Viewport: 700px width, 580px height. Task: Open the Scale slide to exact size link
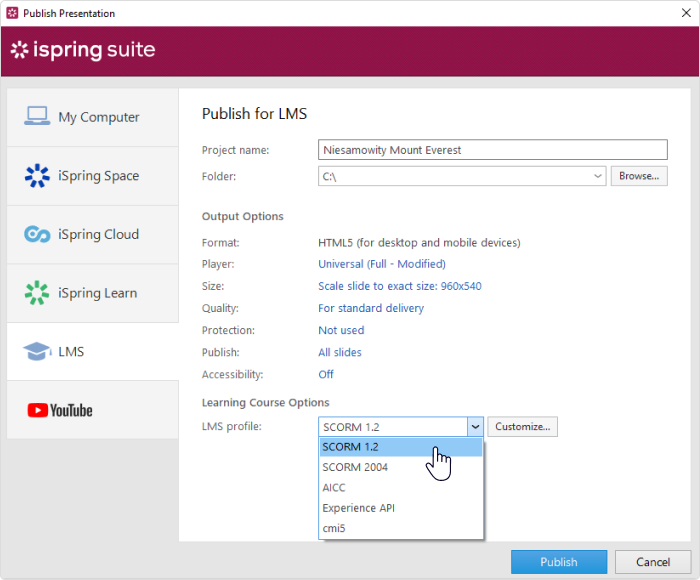tap(400, 286)
